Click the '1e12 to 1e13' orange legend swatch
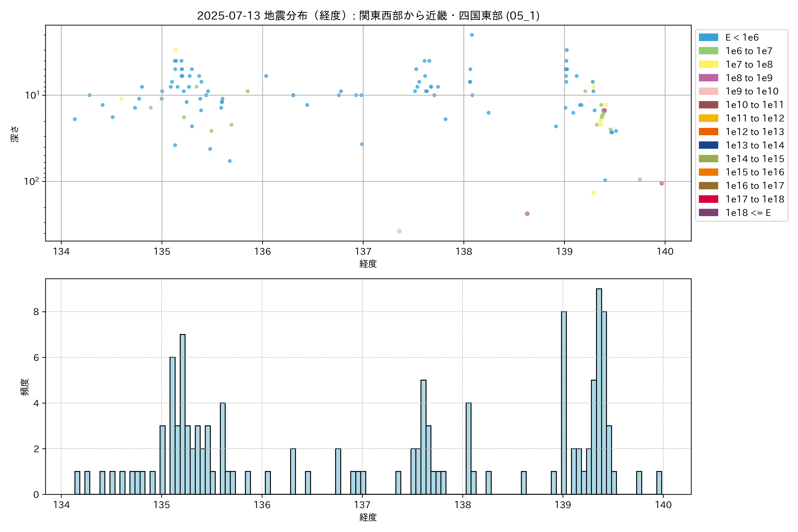The width and height of the screenshot is (798, 532). pos(708,132)
